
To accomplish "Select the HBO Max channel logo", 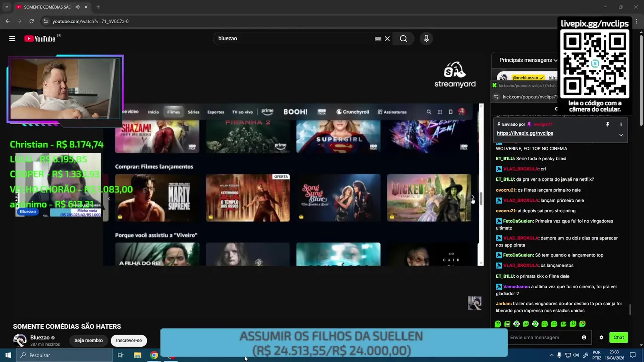I will click(x=321, y=112).
